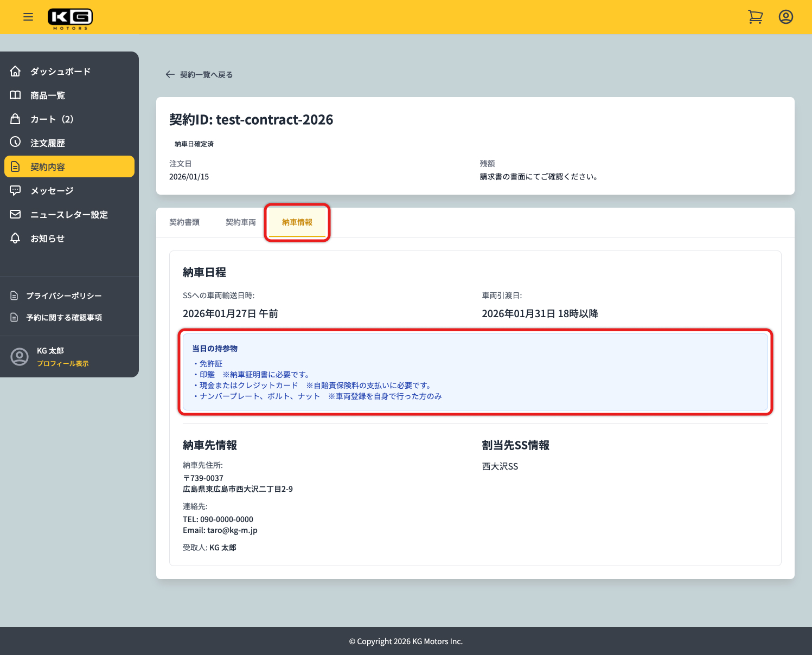Click the envelope icon for ニュースレター設定

(15, 214)
